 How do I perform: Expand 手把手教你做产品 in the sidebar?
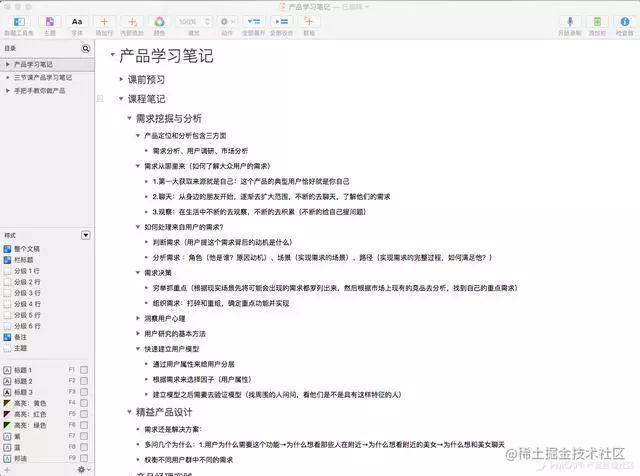7,91
